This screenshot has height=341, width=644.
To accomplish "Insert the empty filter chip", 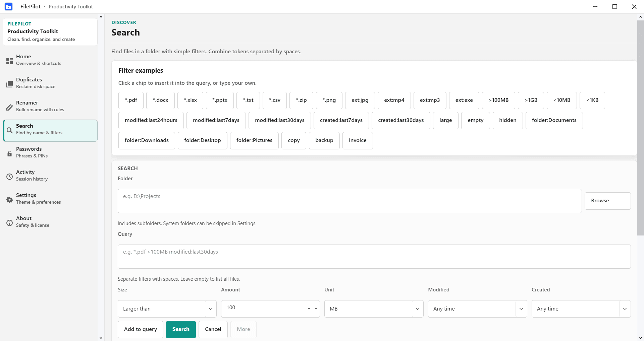I will coord(476,120).
